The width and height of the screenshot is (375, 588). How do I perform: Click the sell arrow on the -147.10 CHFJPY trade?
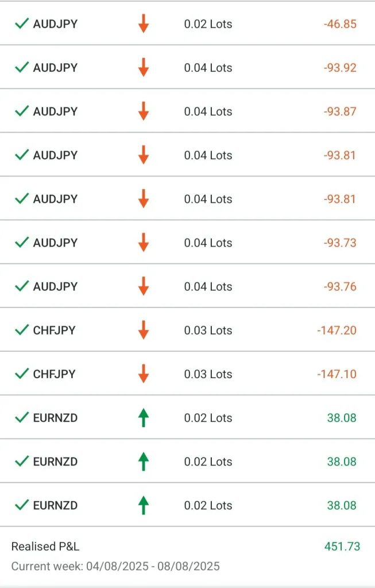click(x=144, y=374)
